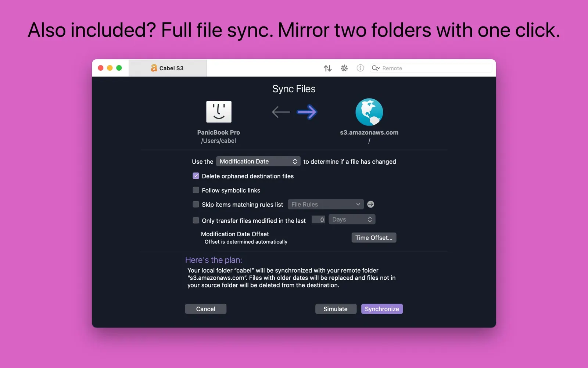Screen dimensions: 588x368
Task: Click the activity spinner icon in toolbar
Action: 344,68
